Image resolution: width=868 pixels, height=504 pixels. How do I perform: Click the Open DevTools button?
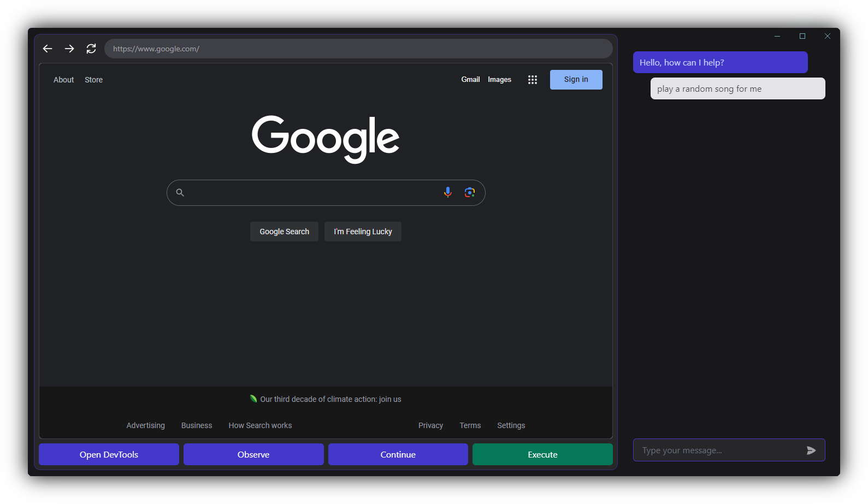[x=109, y=454]
